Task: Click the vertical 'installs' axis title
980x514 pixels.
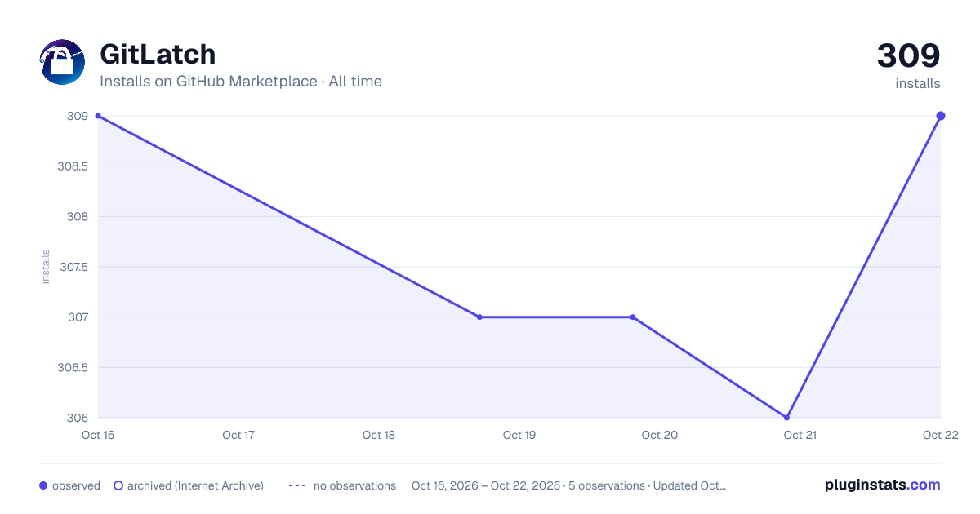Action: click(46, 267)
